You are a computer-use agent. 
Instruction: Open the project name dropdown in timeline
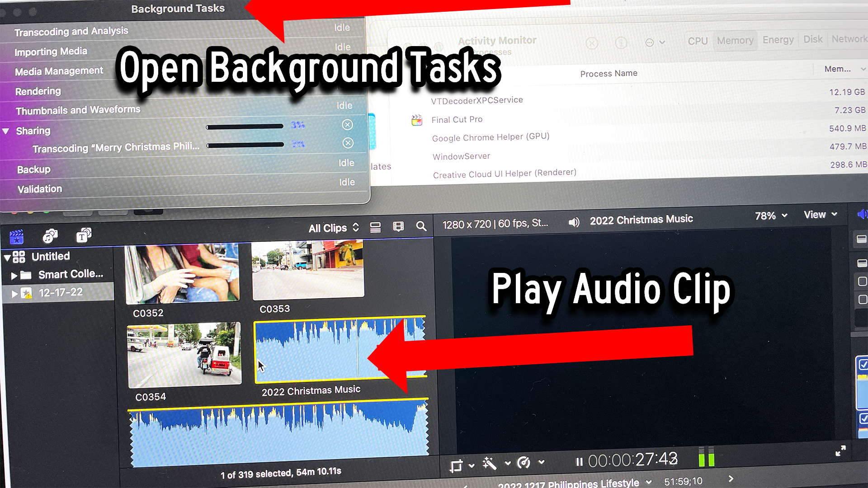coord(649,482)
